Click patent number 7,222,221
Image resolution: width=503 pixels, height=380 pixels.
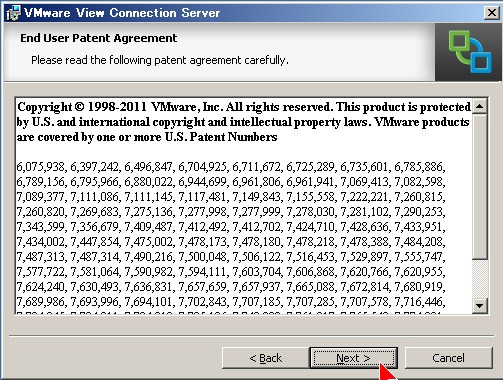[x=366, y=197]
